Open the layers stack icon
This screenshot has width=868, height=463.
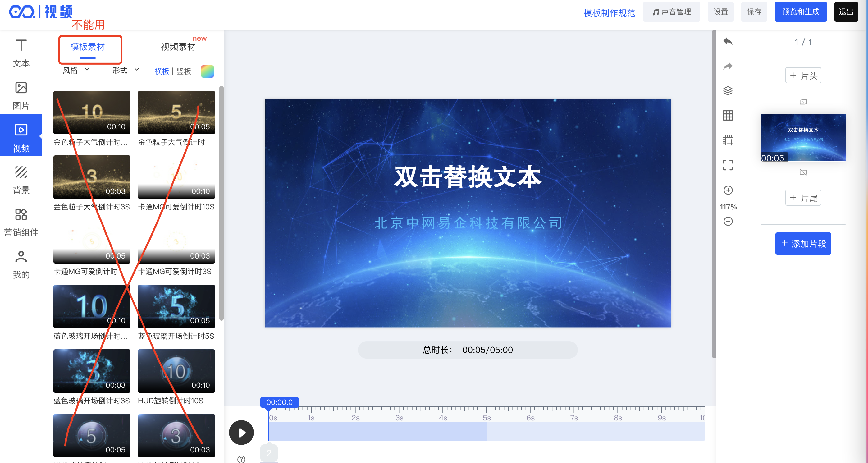pyautogui.click(x=728, y=91)
